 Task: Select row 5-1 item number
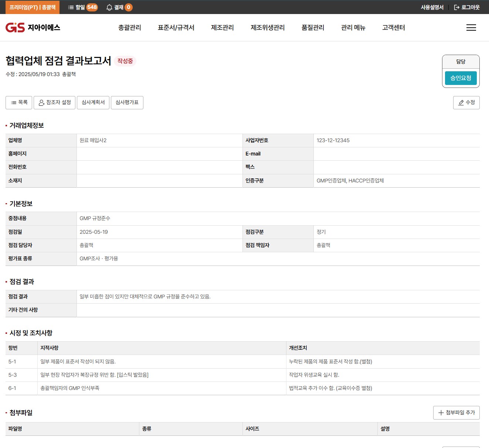tap(12, 362)
